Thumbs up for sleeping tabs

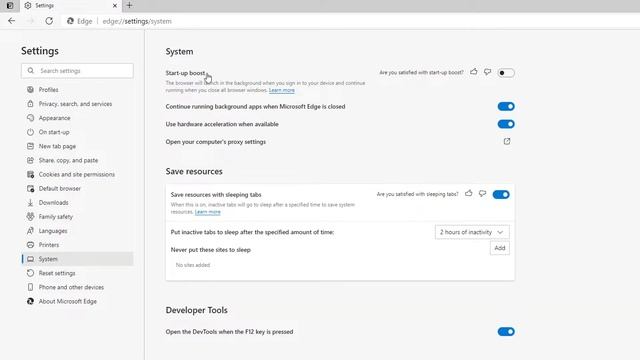(469, 193)
